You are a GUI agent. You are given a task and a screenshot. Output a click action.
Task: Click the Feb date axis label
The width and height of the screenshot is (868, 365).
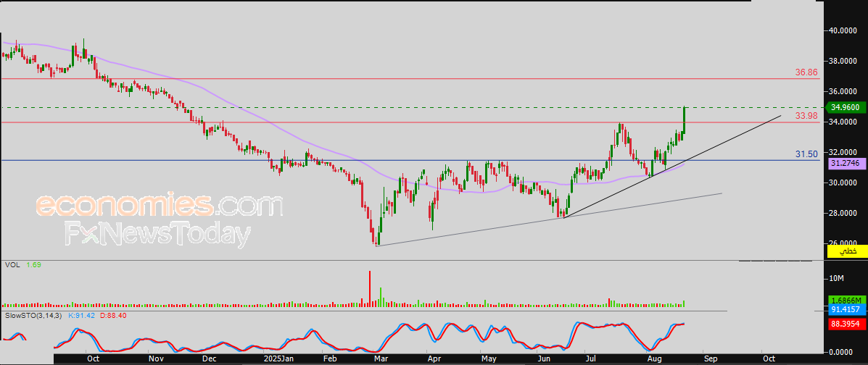pos(330,359)
